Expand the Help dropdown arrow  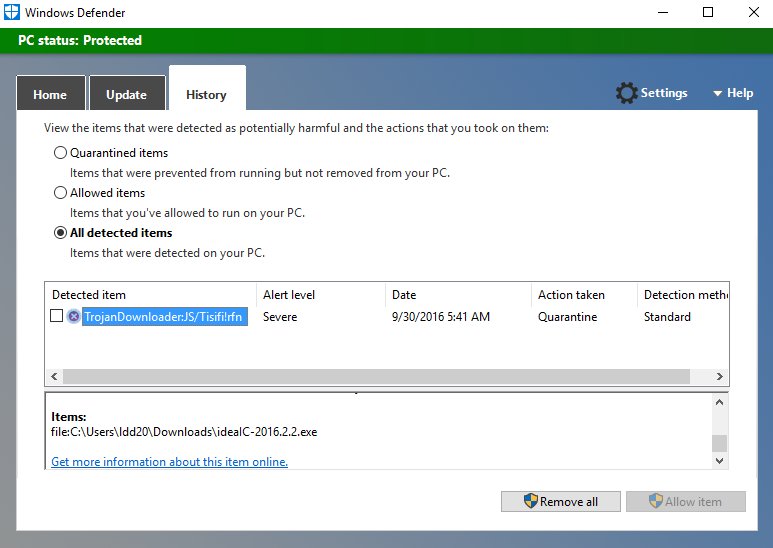tap(717, 93)
